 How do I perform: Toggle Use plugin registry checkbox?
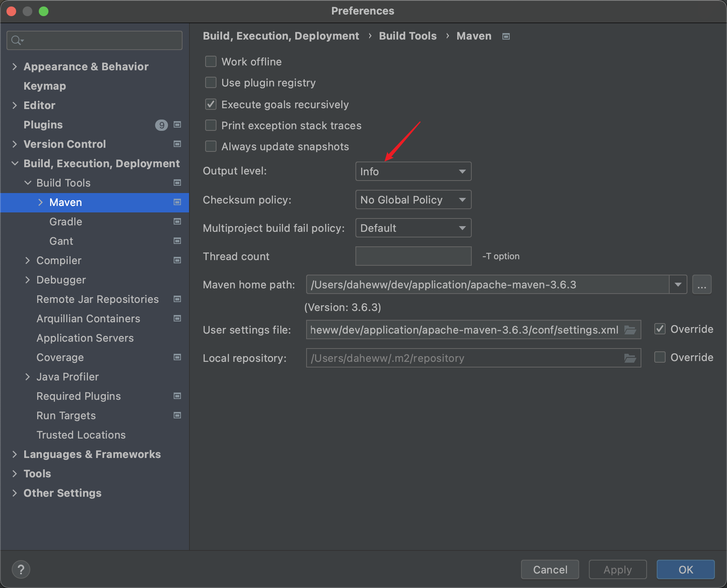coord(211,82)
